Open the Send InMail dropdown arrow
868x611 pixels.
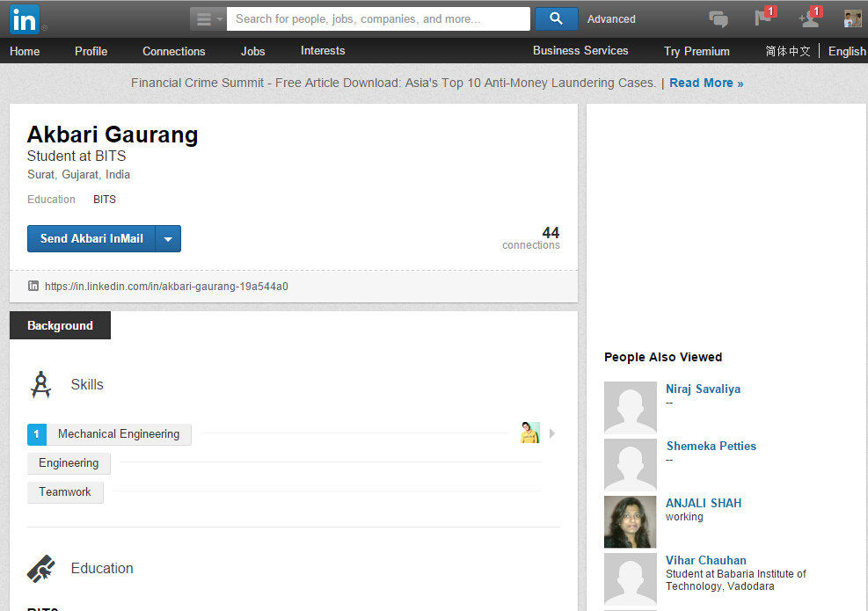tap(168, 238)
